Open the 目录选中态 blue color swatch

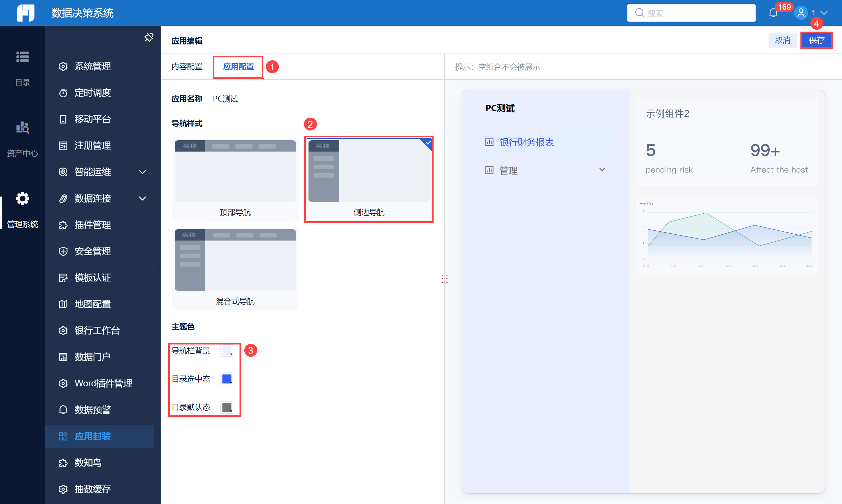coord(227,379)
